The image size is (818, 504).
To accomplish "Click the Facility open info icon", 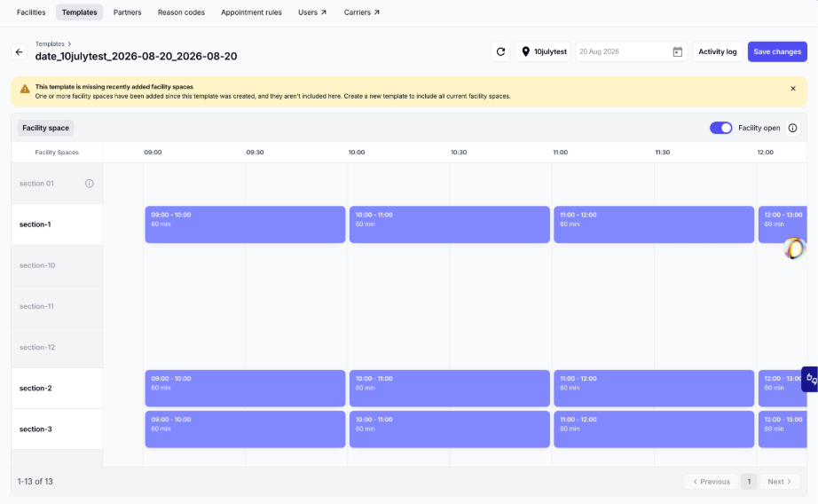I will click(x=792, y=128).
